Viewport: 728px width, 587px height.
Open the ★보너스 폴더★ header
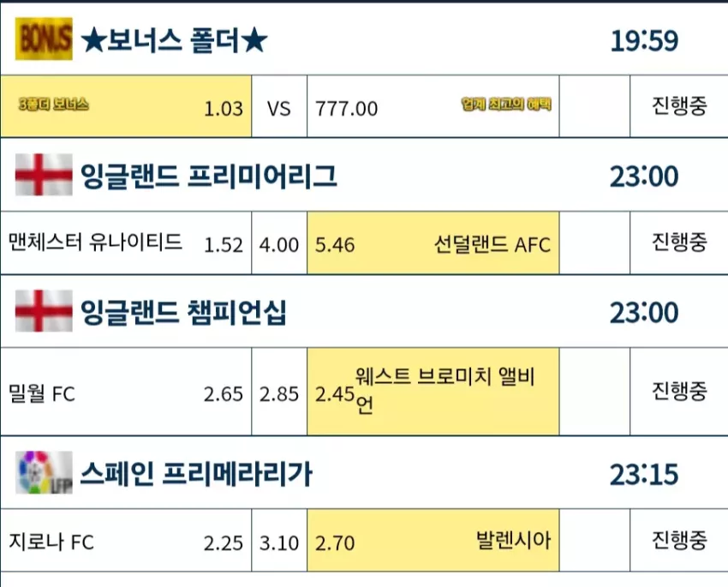pos(364,39)
